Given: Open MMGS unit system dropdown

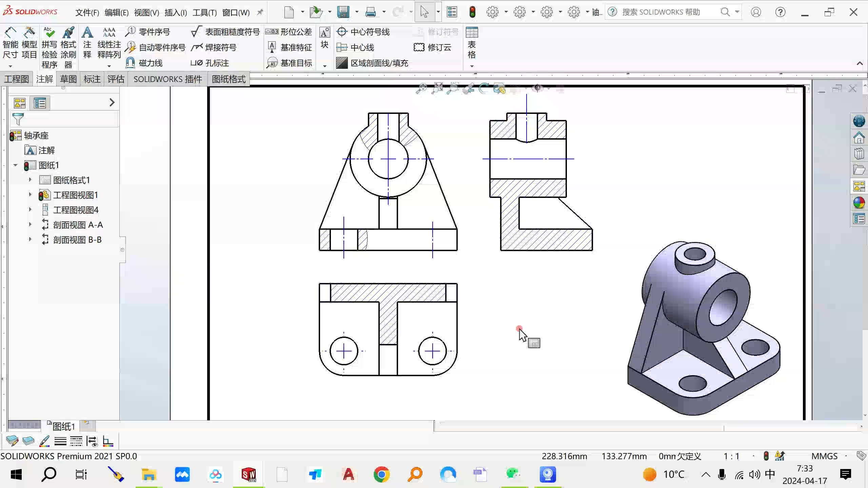Looking at the screenshot, I should click(x=846, y=456).
